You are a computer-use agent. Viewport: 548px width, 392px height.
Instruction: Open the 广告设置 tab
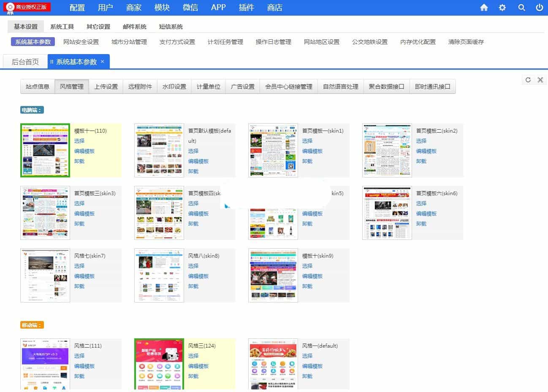click(242, 86)
